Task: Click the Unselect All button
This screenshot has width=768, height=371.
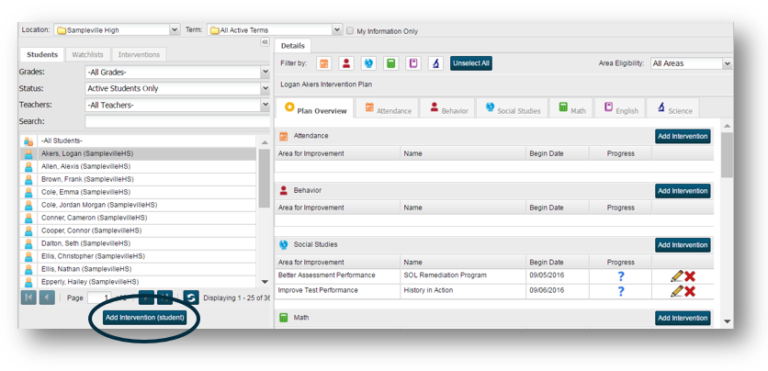Action: (x=471, y=63)
